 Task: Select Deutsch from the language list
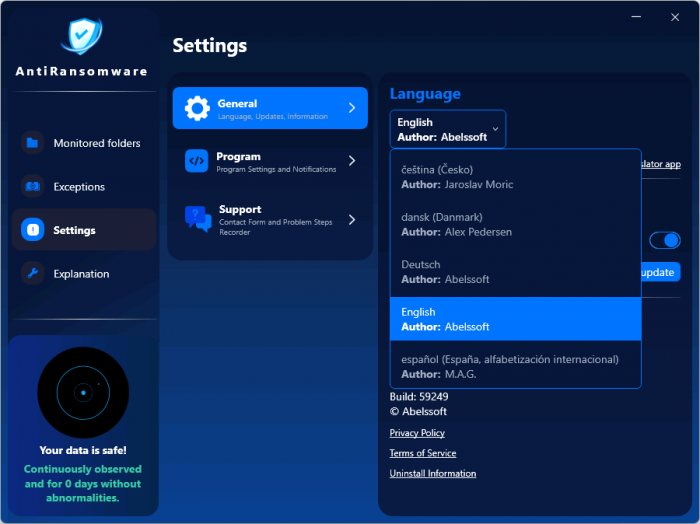515,272
